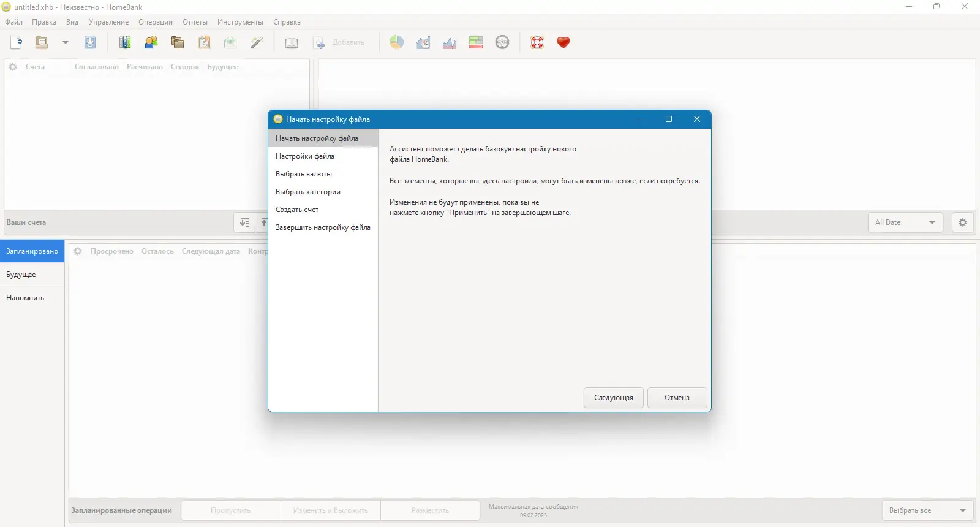
Task: Select the 'Завершить настройку файла' step
Action: [x=323, y=227]
